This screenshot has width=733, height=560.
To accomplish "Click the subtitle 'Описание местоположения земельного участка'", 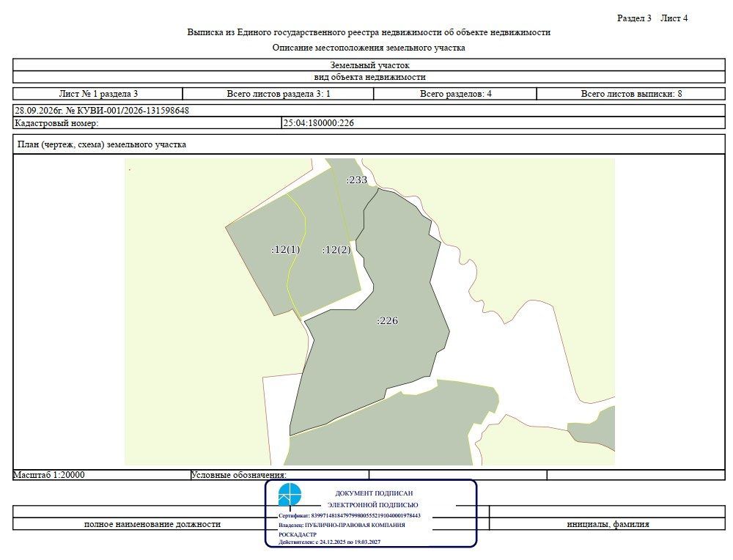I will click(369, 48).
